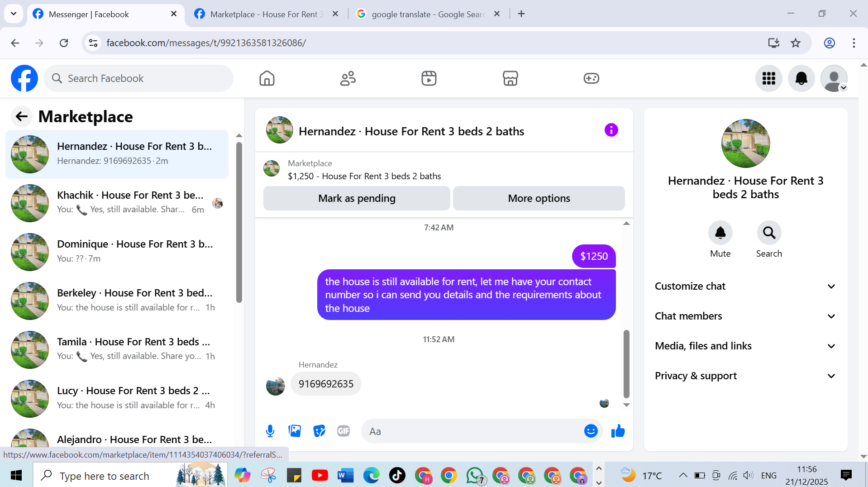Open tab search dropdown arrow

[14, 14]
